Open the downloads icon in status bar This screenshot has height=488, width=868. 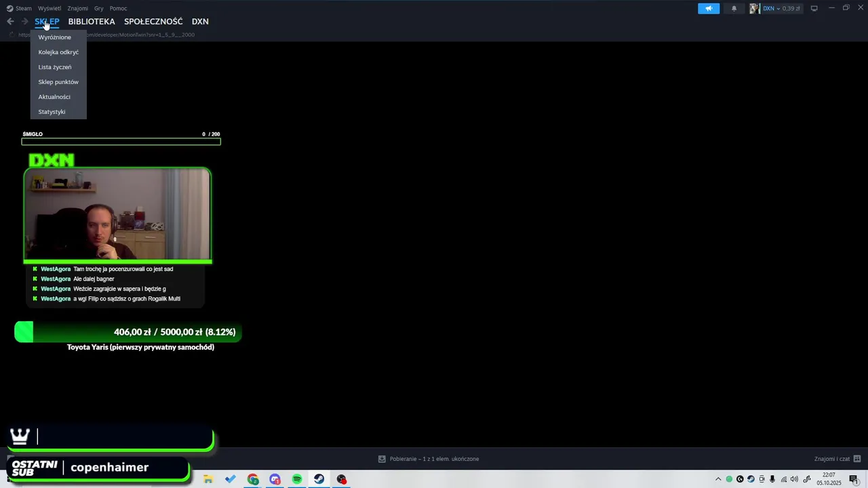(x=382, y=459)
